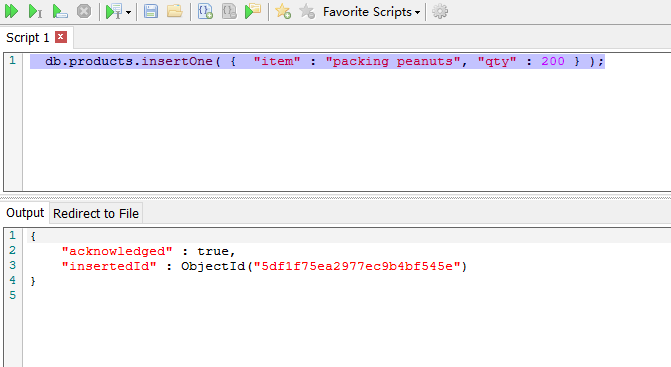Click on insertOne in the script editor
The height and width of the screenshot is (367, 671).
point(177,62)
